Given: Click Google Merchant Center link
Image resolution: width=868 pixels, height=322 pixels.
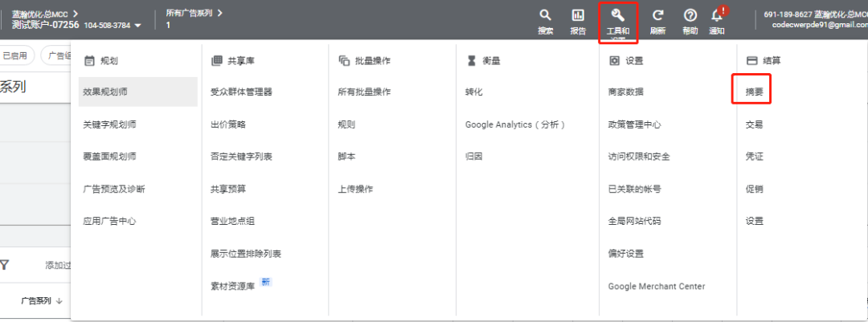Looking at the screenshot, I should click(656, 287).
